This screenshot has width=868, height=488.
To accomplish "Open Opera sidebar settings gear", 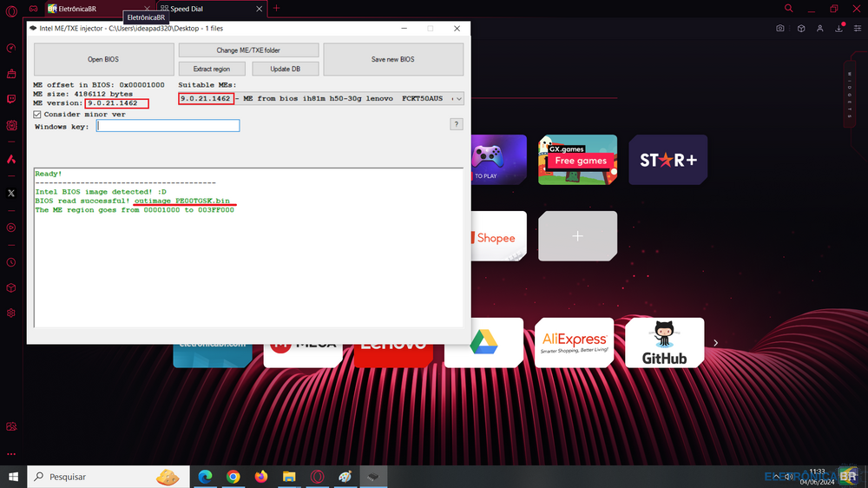I will [x=11, y=313].
